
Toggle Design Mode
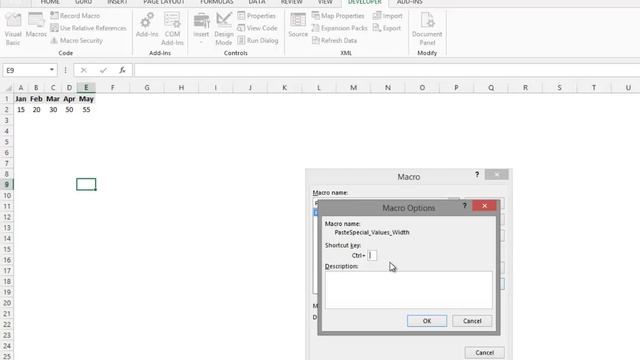tap(224, 28)
